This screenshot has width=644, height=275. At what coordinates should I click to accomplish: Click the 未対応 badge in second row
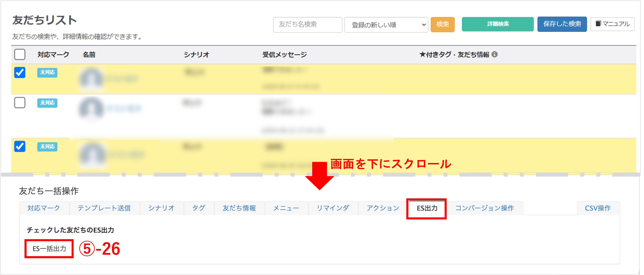pos(47,103)
